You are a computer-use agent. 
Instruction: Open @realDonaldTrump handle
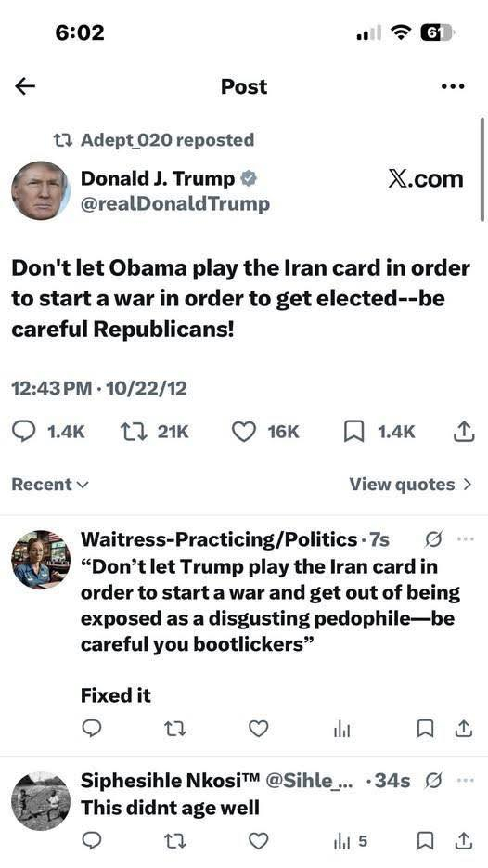point(174,203)
